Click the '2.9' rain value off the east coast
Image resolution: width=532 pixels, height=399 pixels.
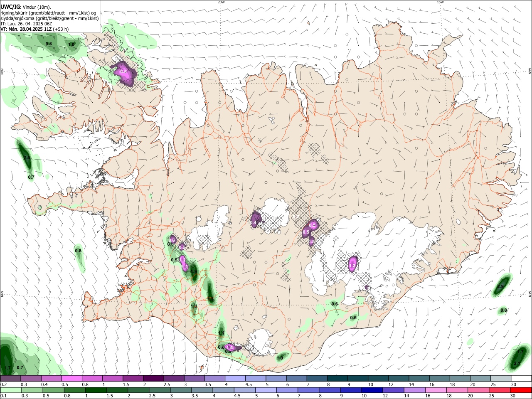click(x=500, y=287)
